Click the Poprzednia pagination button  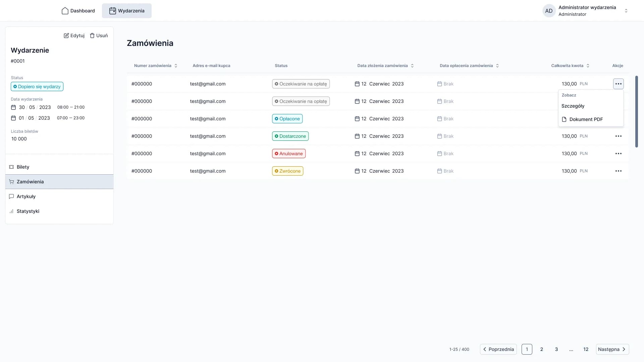pos(498,349)
